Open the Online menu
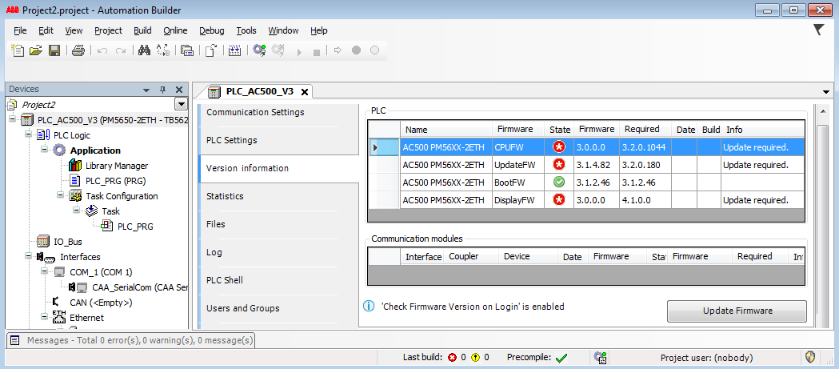 (176, 30)
